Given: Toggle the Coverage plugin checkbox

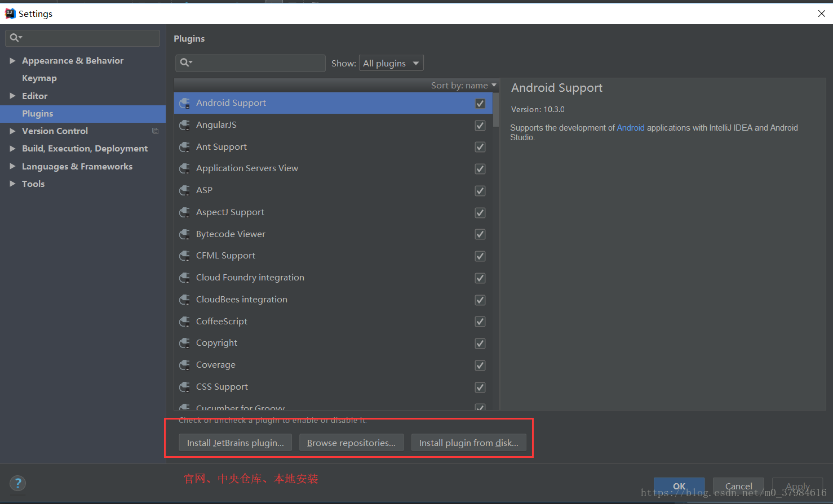Looking at the screenshot, I should 480,365.
